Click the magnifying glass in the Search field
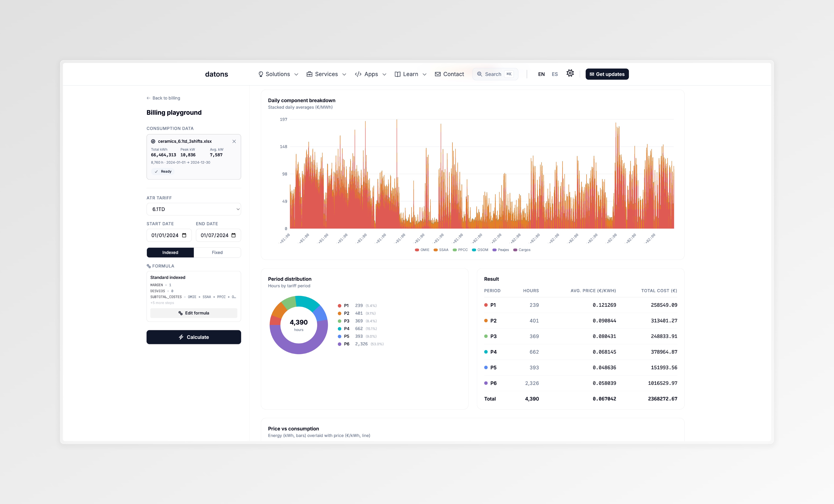834x504 pixels. pos(480,74)
